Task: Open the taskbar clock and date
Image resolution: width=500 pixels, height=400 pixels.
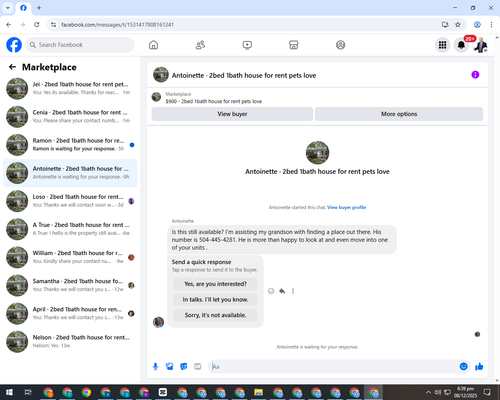Action: click(x=465, y=392)
